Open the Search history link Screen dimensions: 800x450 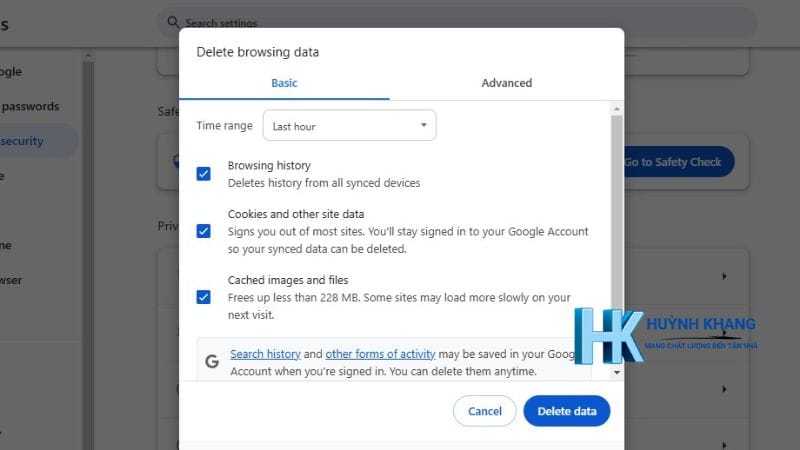(265, 354)
